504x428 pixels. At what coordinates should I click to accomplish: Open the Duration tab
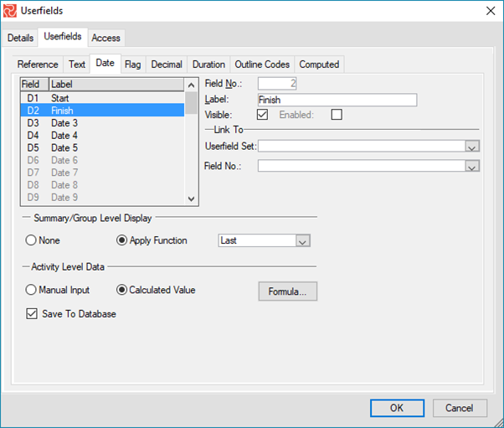(208, 64)
